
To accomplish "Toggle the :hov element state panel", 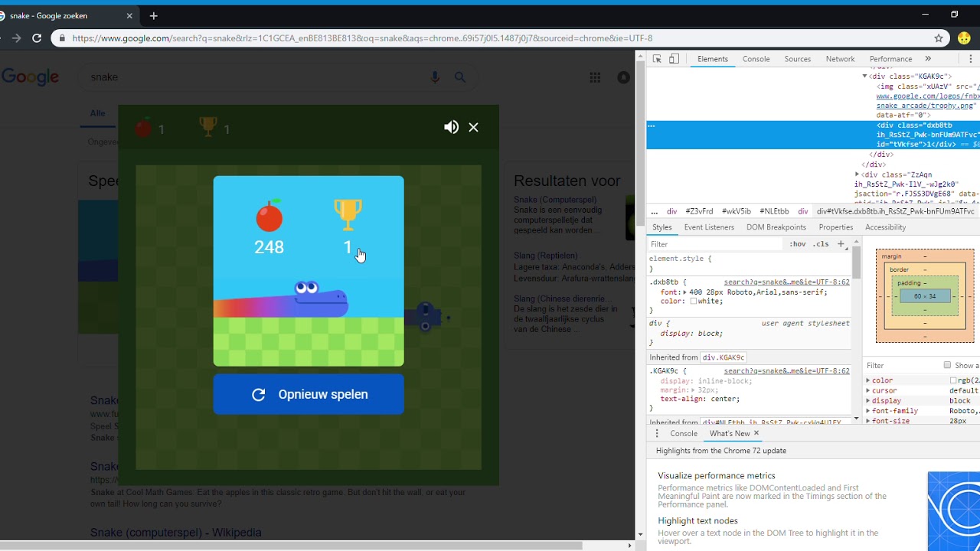I will [x=798, y=244].
